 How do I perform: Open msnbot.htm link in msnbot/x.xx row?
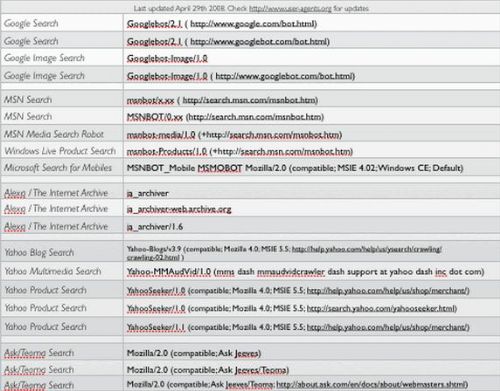coord(249,100)
